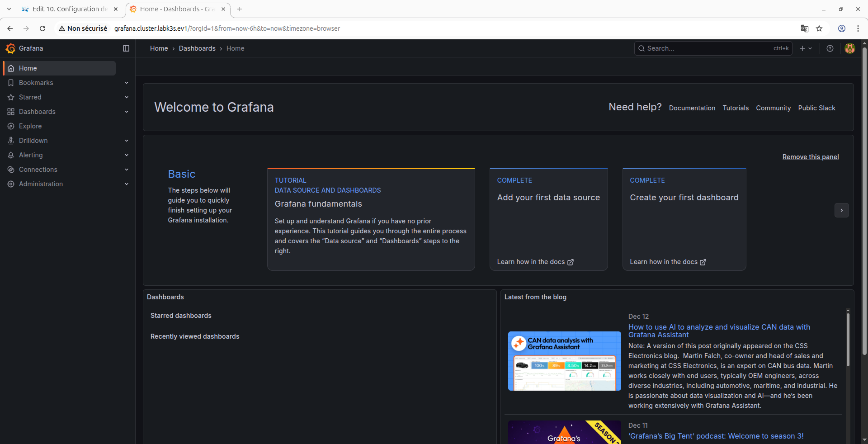Click the browser address bar URL
Viewport: 868px width, 444px height.
coord(227,28)
